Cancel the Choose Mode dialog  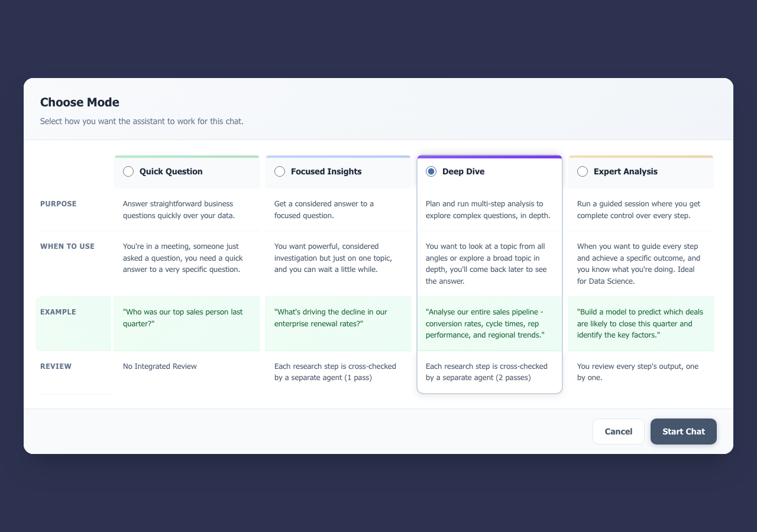click(x=618, y=432)
